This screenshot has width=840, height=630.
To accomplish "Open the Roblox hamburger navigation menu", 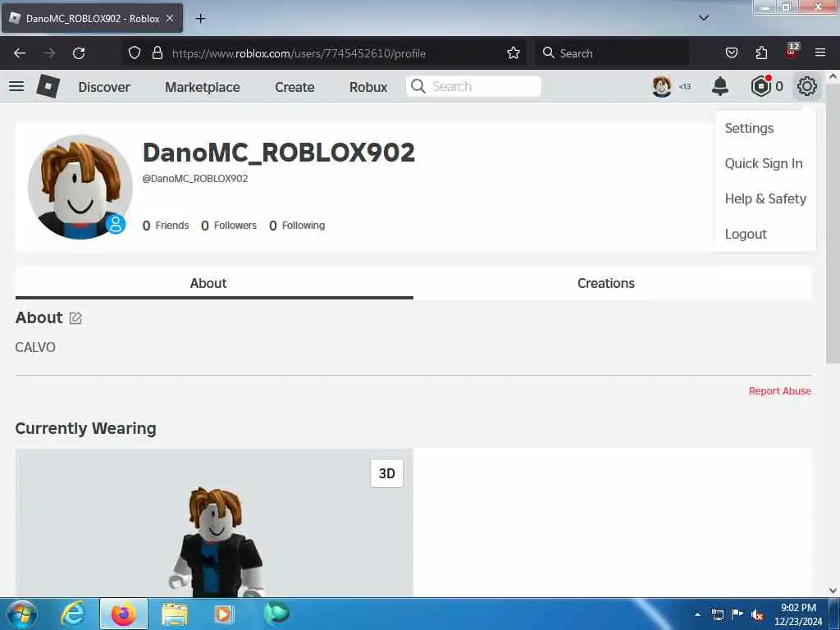I will (16, 86).
